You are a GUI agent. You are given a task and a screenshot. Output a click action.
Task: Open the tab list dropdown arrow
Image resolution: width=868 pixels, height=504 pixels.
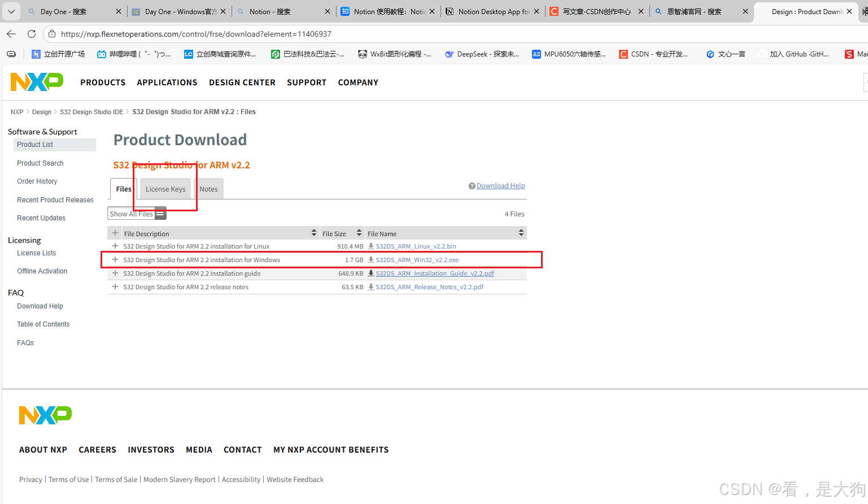pyautogui.click(x=11, y=11)
